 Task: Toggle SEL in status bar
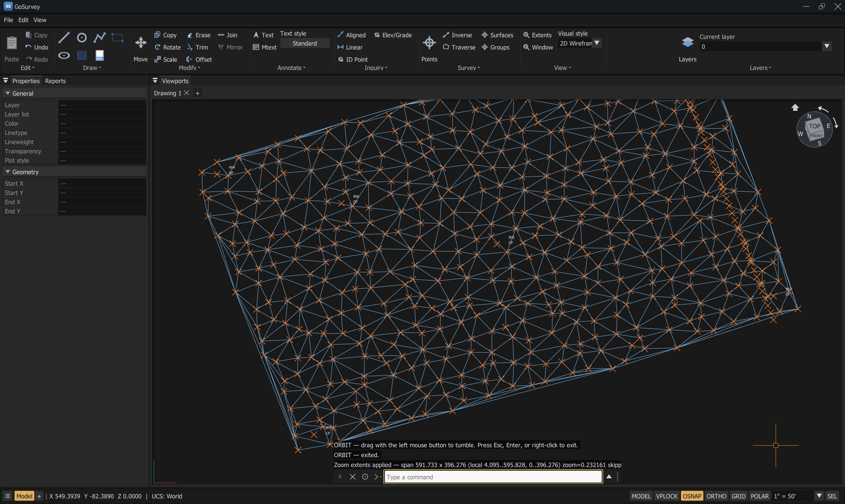(x=832, y=496)
